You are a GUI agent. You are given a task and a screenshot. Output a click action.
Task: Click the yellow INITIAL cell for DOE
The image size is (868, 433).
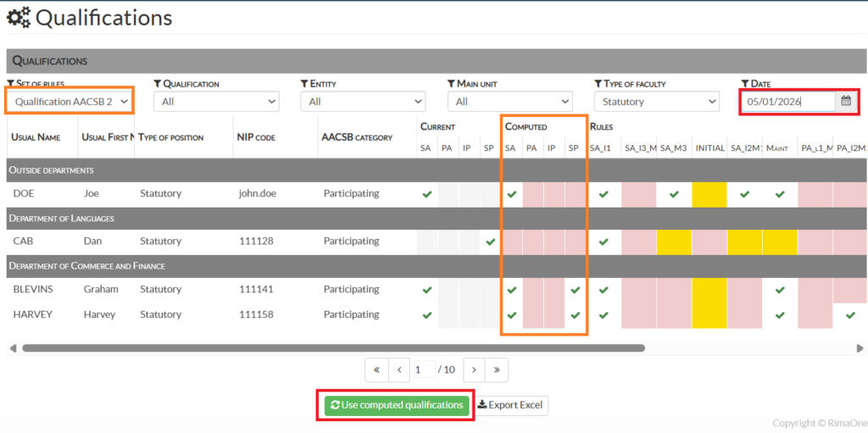coord(709,194)
